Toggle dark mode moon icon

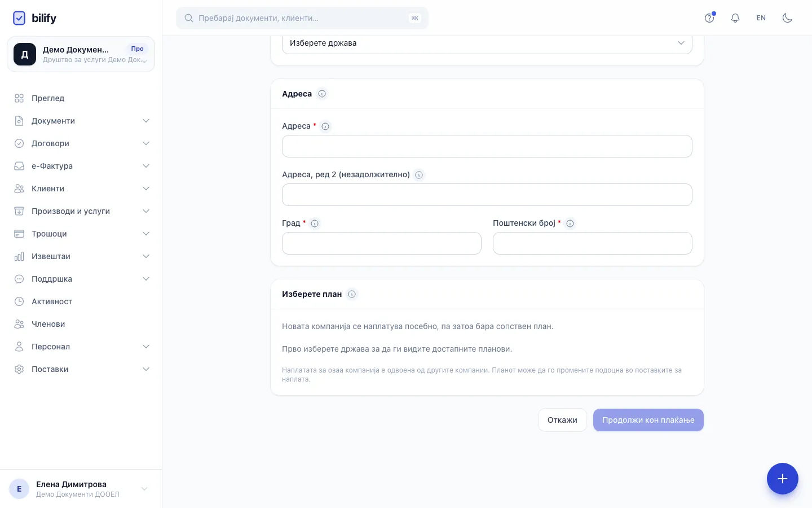pos(787,18)
